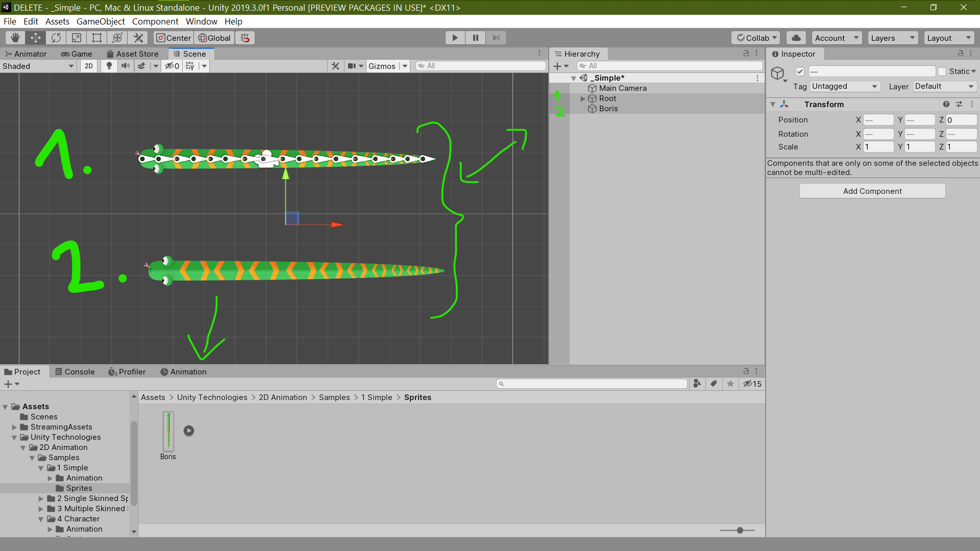Pause the game playback
This screenshot has height=551, width=980.
(x=475, y=38)
